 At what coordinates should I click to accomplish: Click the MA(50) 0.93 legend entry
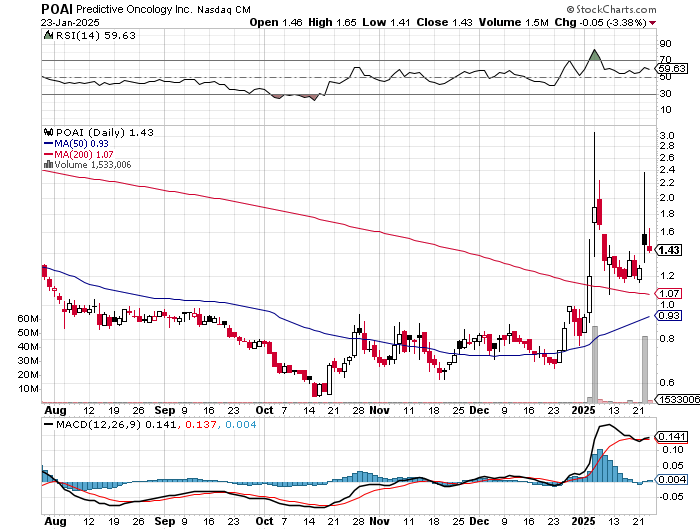click(x=81, y=143)
